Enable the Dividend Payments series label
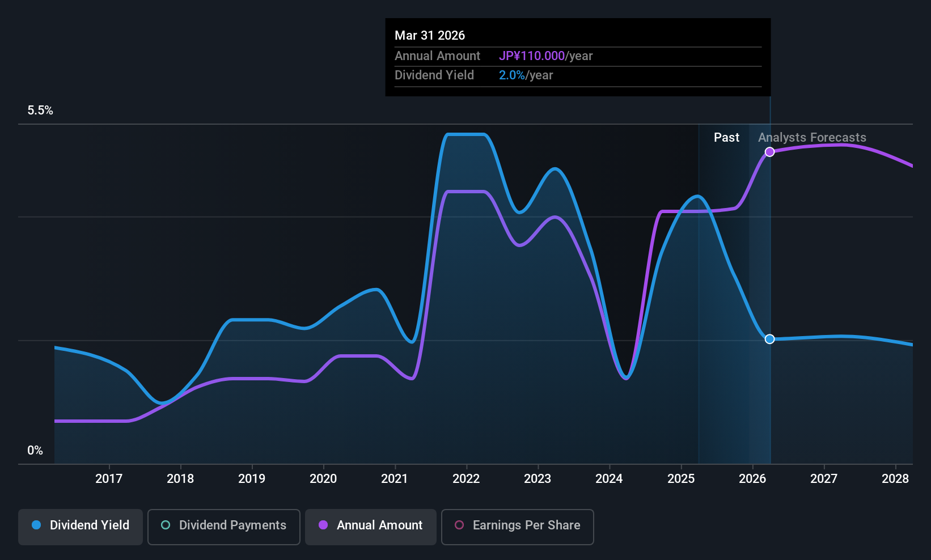931x560 pixels. click(x=232, y=525)
